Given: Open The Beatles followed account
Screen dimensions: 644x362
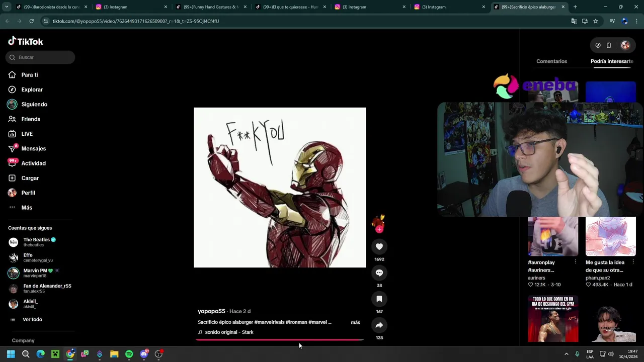Looking at the screenshot, I should (40, 242).
